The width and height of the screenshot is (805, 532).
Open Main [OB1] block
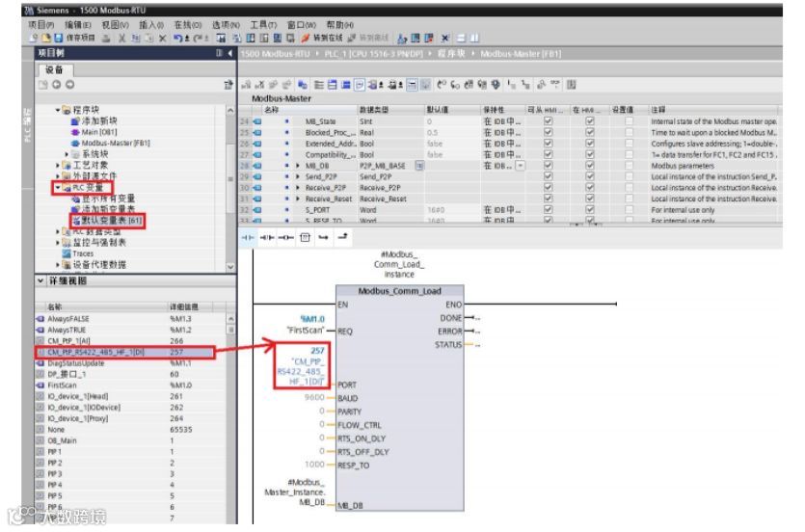click(x=98, y=132)
